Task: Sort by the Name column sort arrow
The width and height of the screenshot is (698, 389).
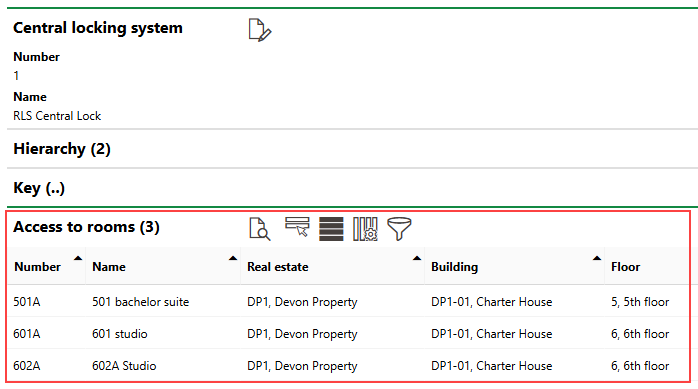Action: (x=233, y=258)
